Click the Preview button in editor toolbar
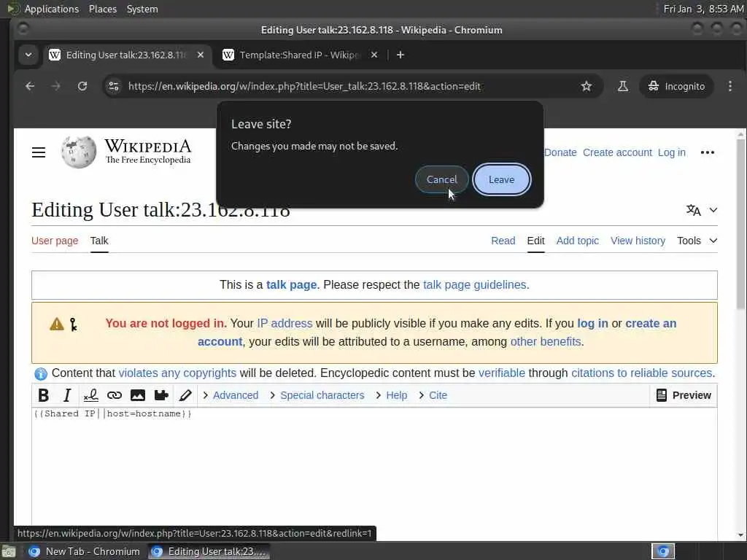This screenshot has height=560, width=747. tap(683, 395)
